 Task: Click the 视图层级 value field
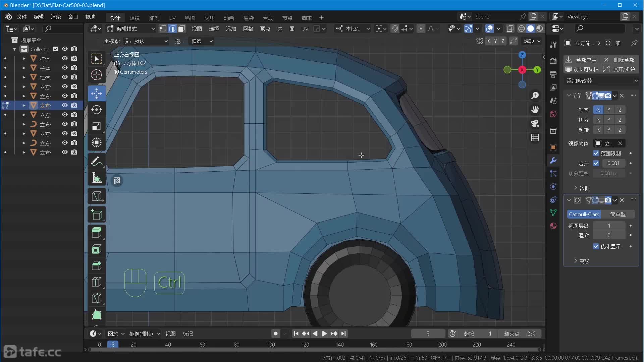point(609,226)
